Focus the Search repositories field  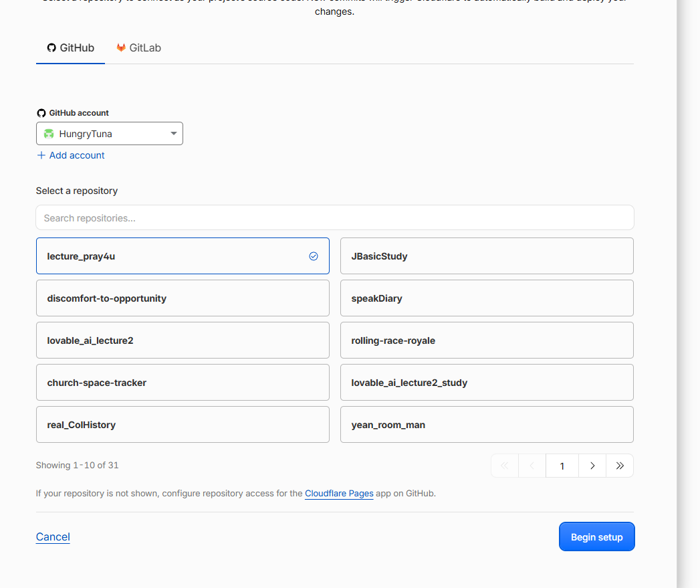coord(335,218)
